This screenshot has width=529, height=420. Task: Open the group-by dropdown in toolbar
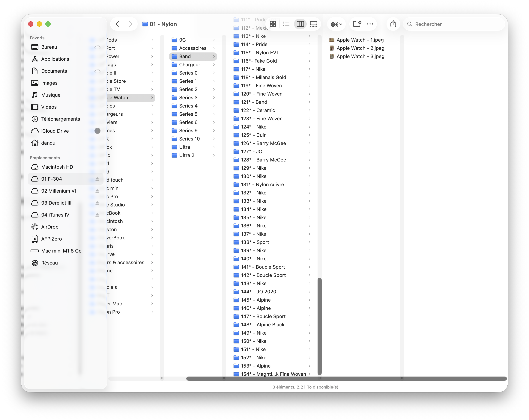click(x=336, y=24)
